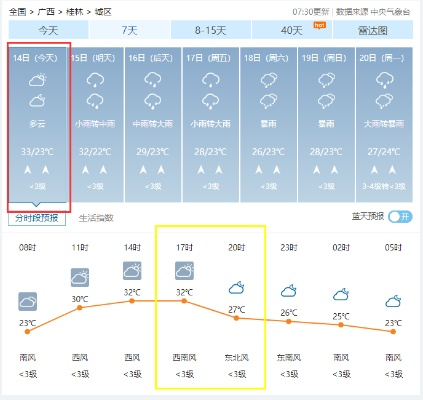423x400 pixels.
Task: Click the 23时 night cloudy icon
Action: pyautogui.click(x=289, y=291)
